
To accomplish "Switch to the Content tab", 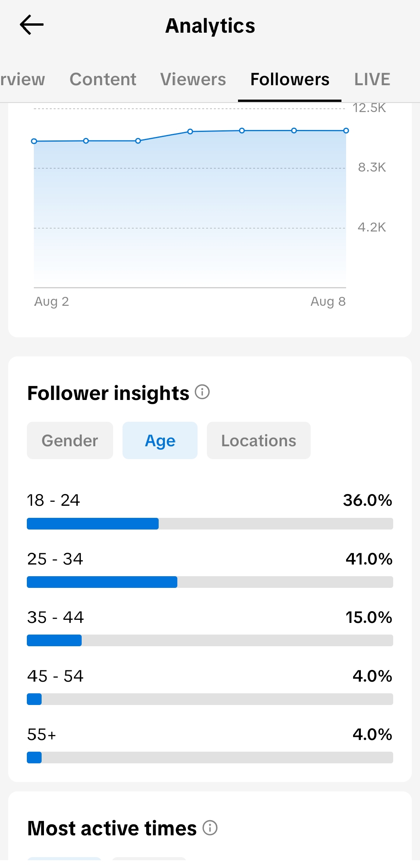I will (x=103, y=79).
